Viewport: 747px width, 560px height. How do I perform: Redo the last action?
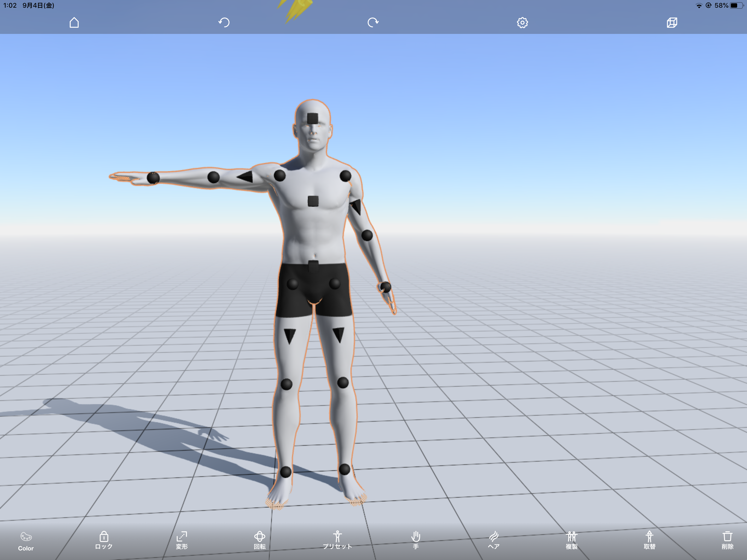[373, 23]
